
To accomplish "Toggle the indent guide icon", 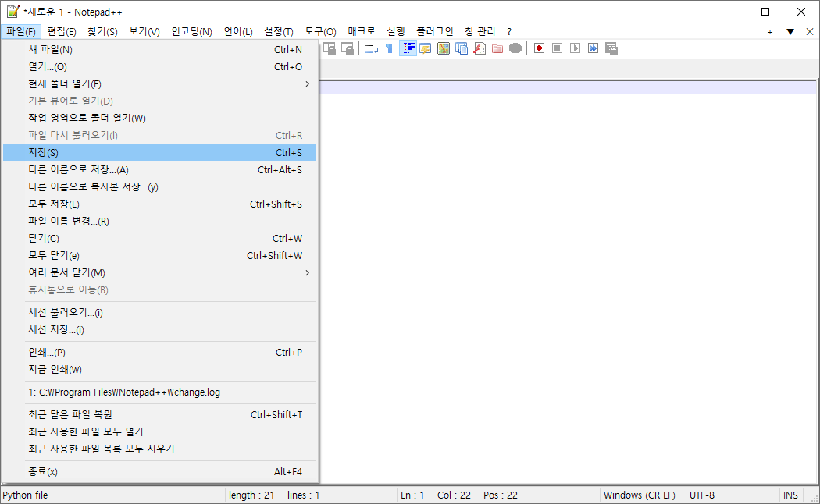I will coord(408,48).
